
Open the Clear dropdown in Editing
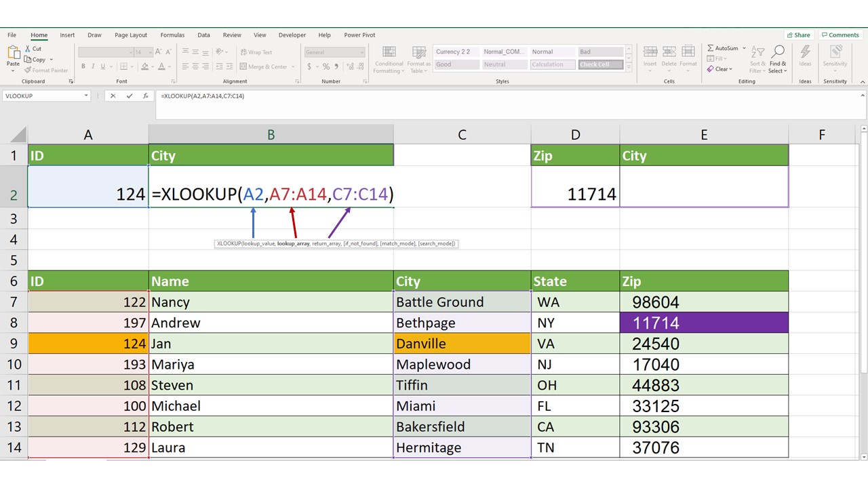tap(730, 69)
